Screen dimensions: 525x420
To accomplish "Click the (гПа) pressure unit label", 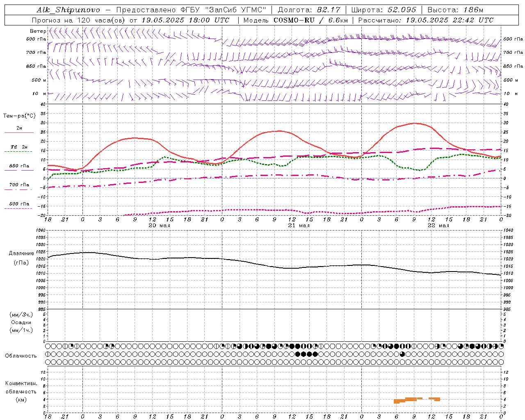I will [21, 262].
